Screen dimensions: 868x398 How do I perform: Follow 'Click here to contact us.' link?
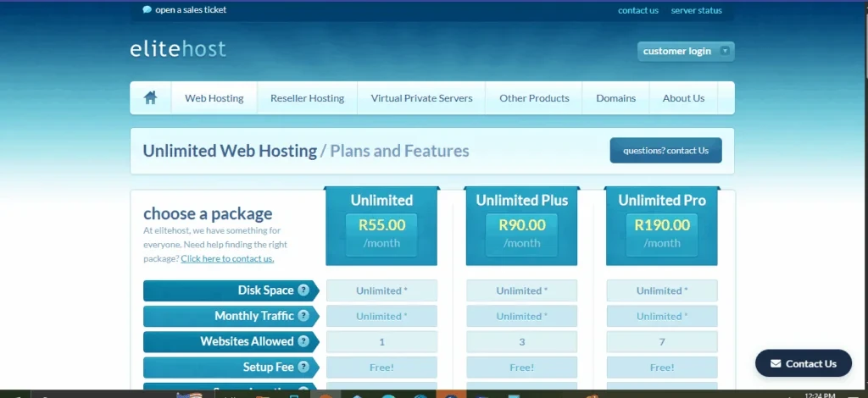(x=227, y=258)
